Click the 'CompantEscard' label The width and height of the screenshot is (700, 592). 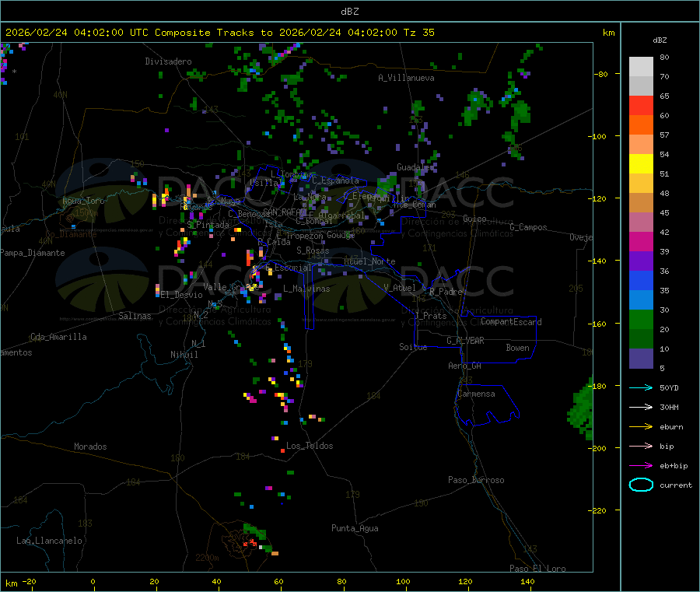coord(511,322)
